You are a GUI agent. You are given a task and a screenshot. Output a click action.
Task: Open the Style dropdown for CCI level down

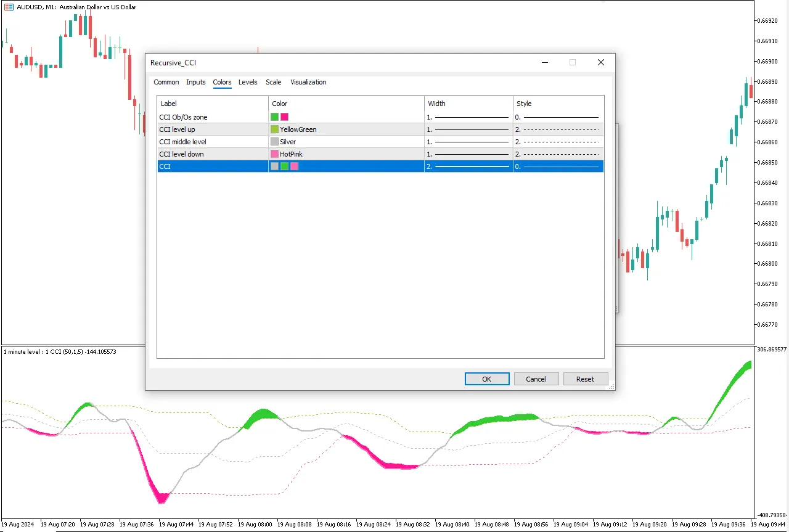pos(557,154)
